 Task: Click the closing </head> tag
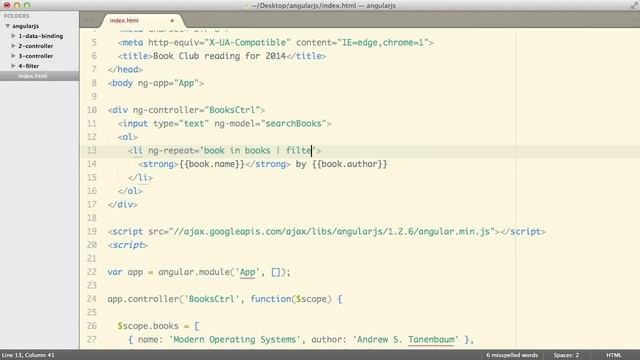(x=125, y=69)
